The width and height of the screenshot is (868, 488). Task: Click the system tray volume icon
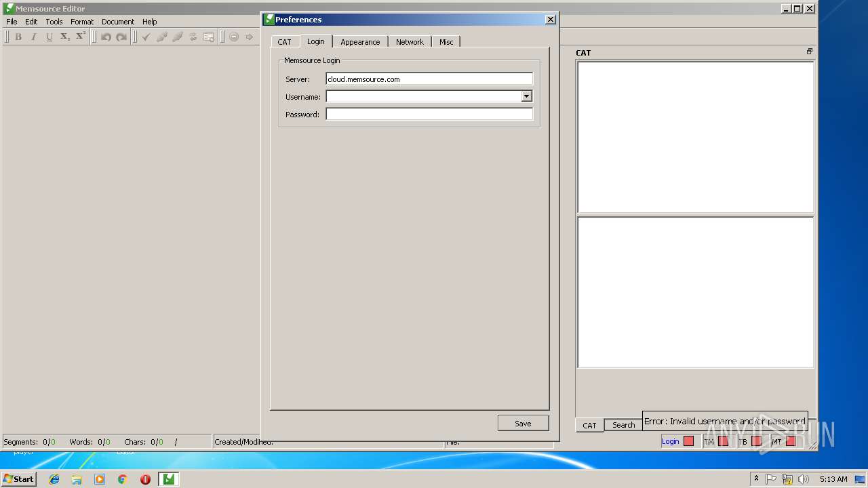(x=803, y=479)
